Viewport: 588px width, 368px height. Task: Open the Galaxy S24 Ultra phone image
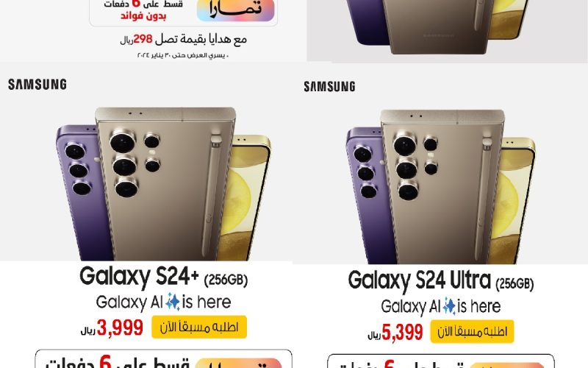point(440,187)
